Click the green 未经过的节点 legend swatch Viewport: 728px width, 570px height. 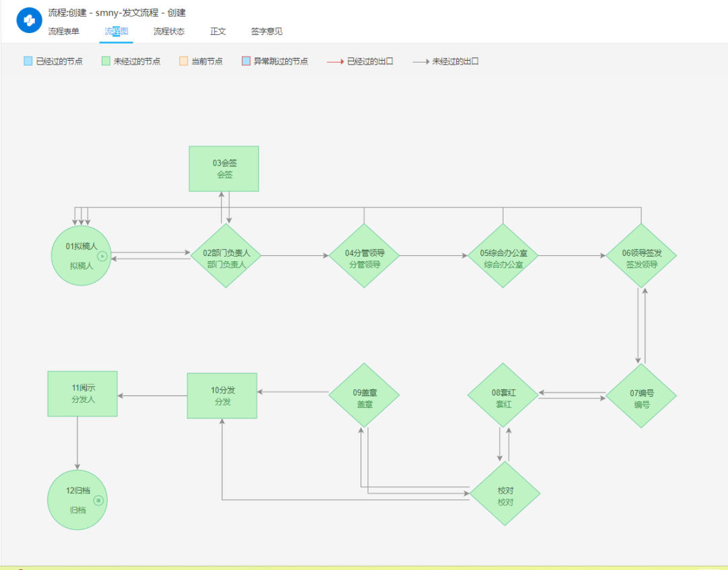106,61
